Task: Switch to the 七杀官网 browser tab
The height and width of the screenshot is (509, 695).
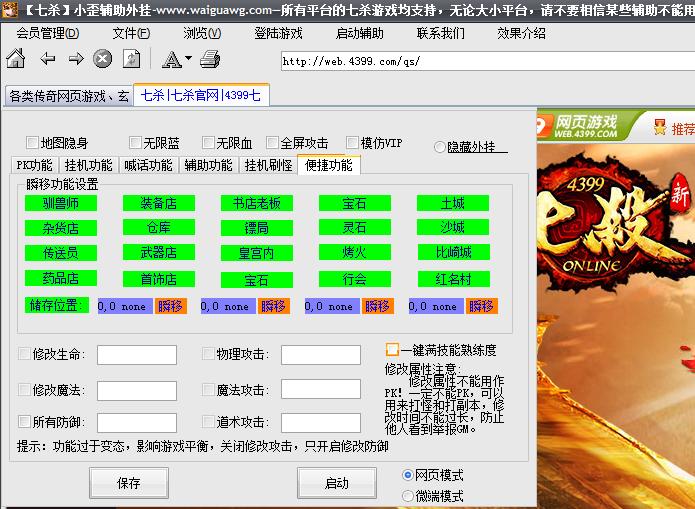Action: point(201,95)
